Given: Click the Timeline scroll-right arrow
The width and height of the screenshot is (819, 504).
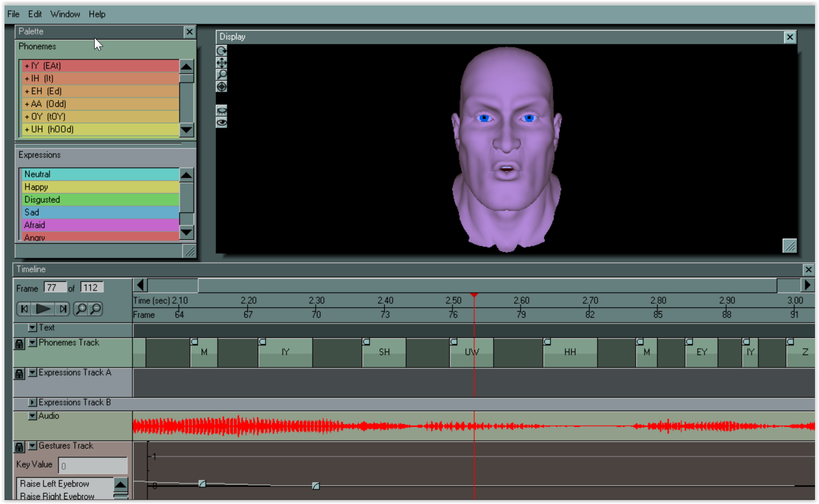Looking at the screenshot, I should coord(808,285).
